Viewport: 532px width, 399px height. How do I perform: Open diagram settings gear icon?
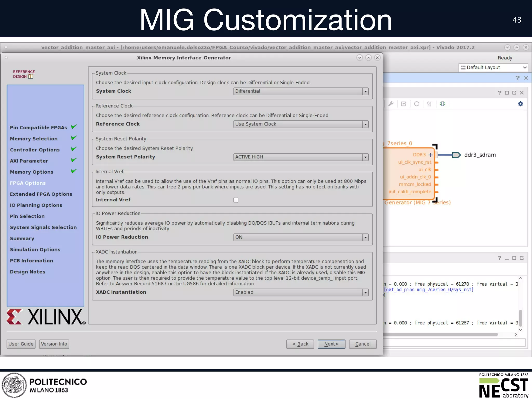pyautogui.click(x=520, y=104)
